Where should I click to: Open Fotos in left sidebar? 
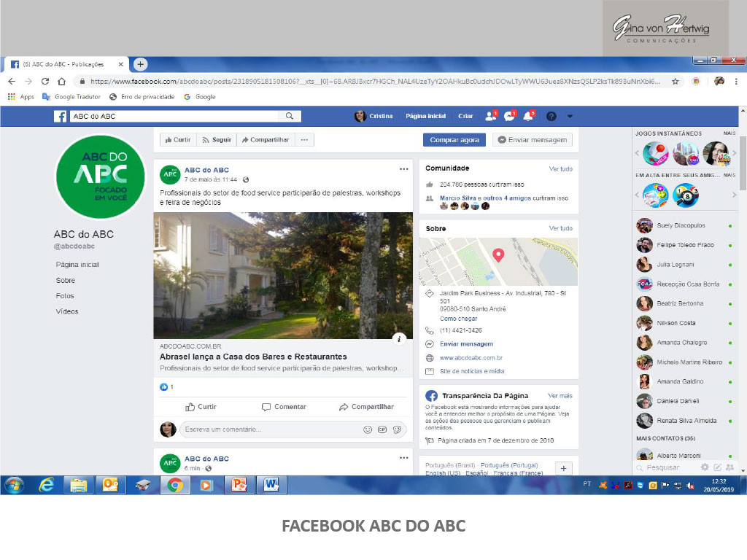pyautogui.click(x=65, y=296)
